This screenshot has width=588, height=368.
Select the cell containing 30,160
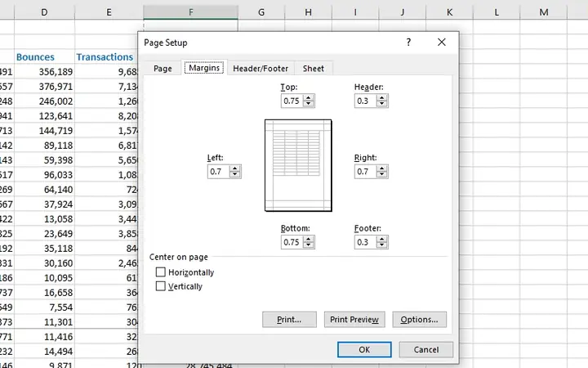click(44, 263)
